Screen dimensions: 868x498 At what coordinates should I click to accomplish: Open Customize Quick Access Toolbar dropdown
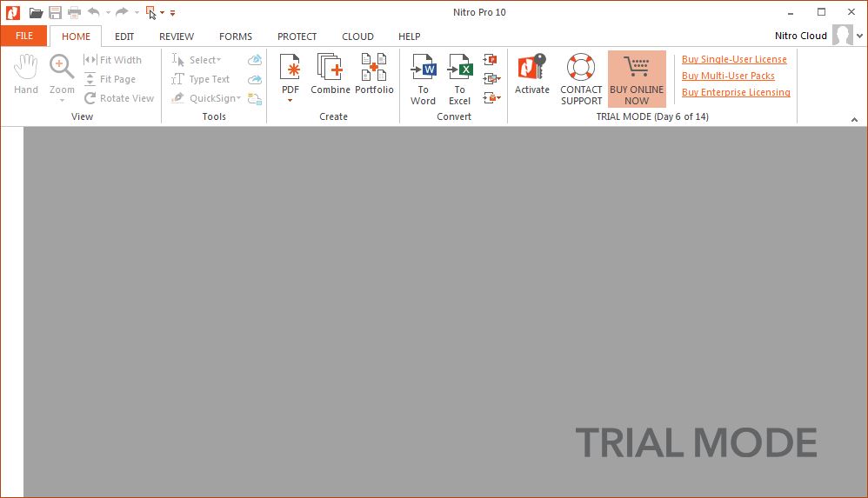click(173, 12)
